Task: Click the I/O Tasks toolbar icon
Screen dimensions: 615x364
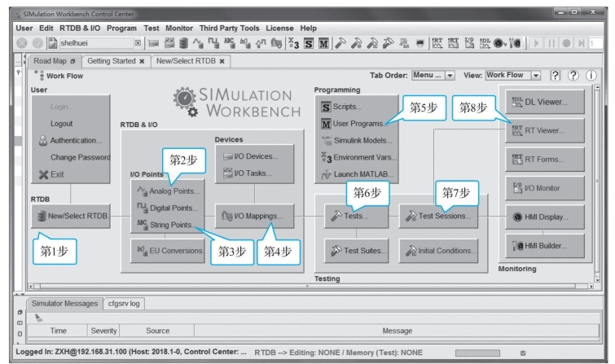Action: click(x=169, y=43)
